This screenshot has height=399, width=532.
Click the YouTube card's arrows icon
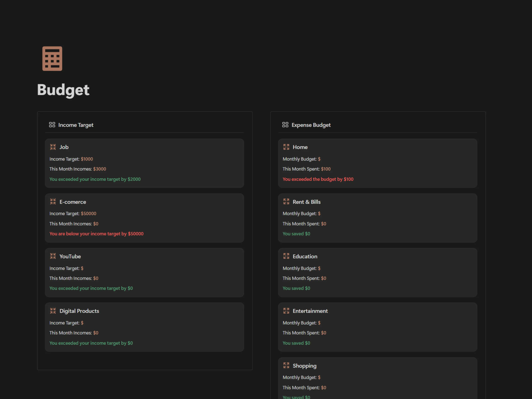[x=53, y=256]
